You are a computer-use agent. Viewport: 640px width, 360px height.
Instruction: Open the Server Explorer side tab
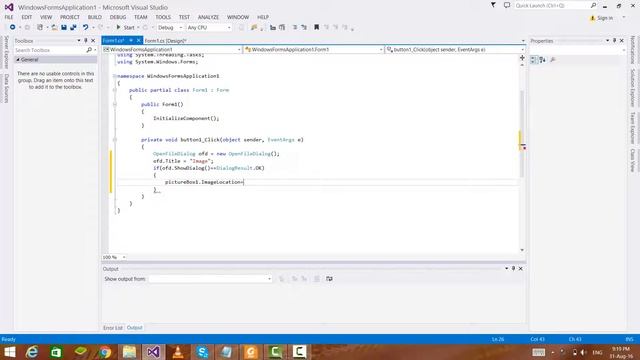(x=6, y=52)
